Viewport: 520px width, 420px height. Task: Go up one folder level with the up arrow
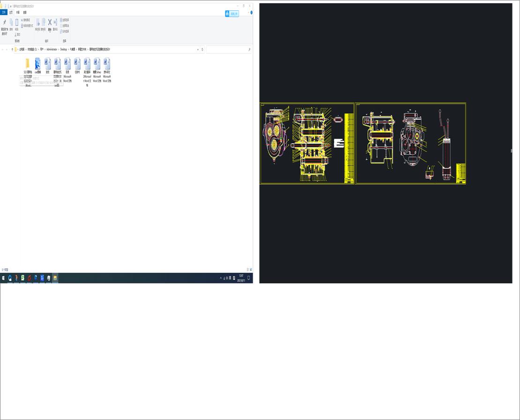pos(12,49)
